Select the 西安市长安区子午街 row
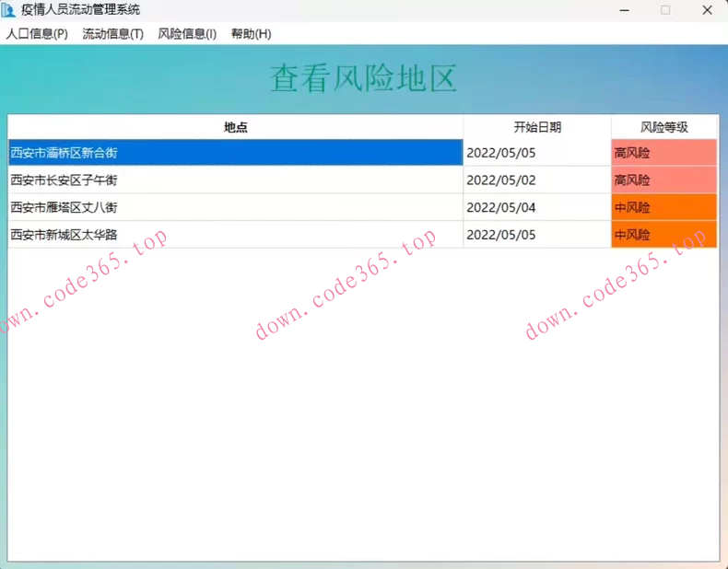The image size is (728, 569). coord(235,180)
